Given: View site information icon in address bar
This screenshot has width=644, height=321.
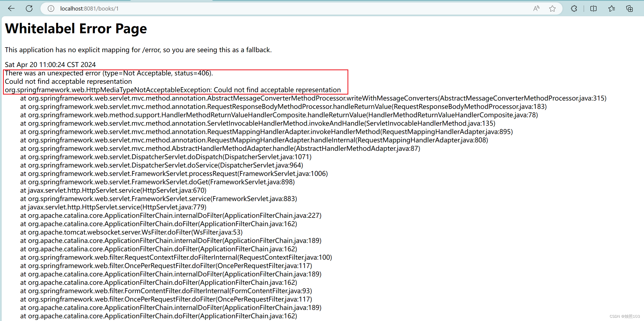Looking at the screenshot, I should pyautogui.click(x=51, y=9).
